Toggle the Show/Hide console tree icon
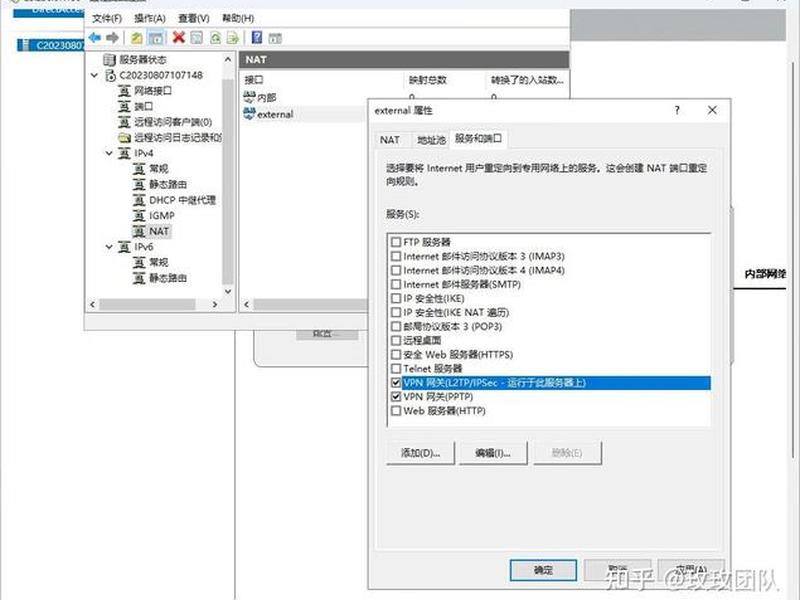This screenshot has width=800, height=600. pyautogui.click(x=156, y=37)
